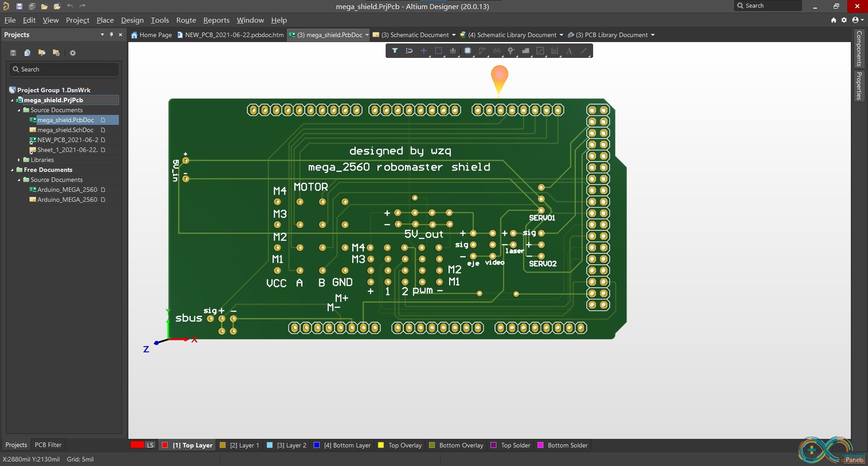Viewport: 868px width, 466px height.
Task: Open the settings gear top right
Action: [844, 20]
